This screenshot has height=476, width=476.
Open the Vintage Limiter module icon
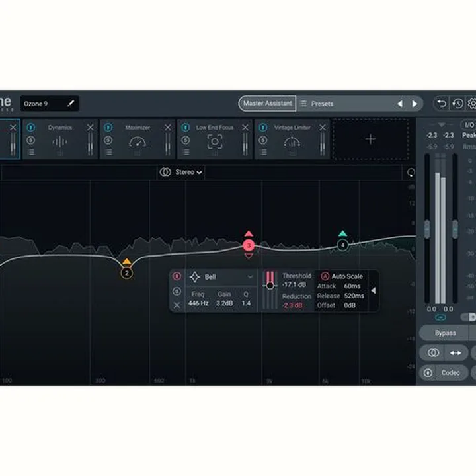pos(292,141)
